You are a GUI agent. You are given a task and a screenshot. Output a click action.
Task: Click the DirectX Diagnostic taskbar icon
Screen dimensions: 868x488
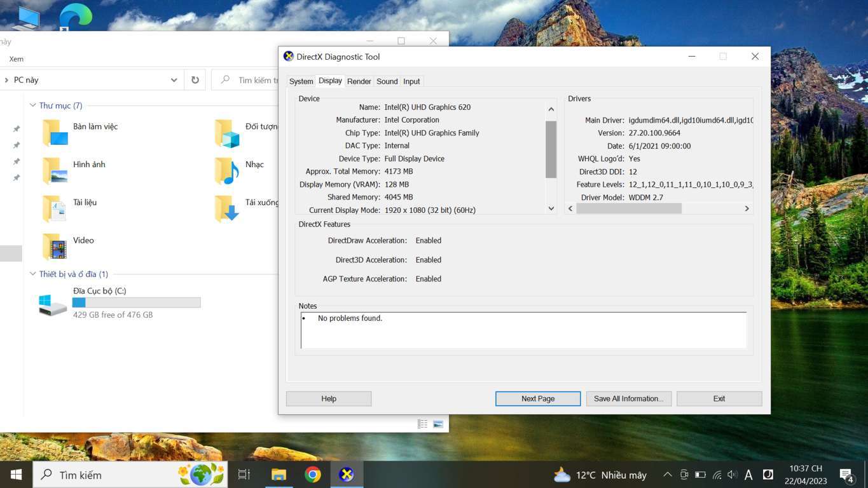347,475
